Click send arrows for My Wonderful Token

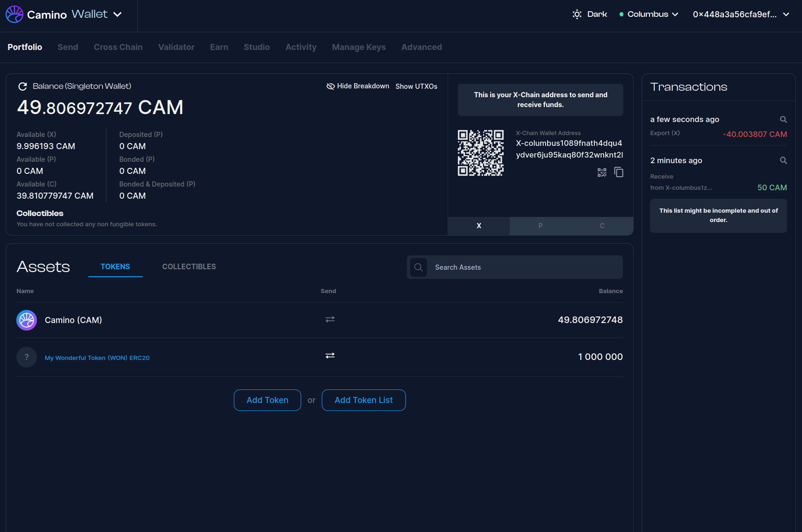tap(330, 356)
